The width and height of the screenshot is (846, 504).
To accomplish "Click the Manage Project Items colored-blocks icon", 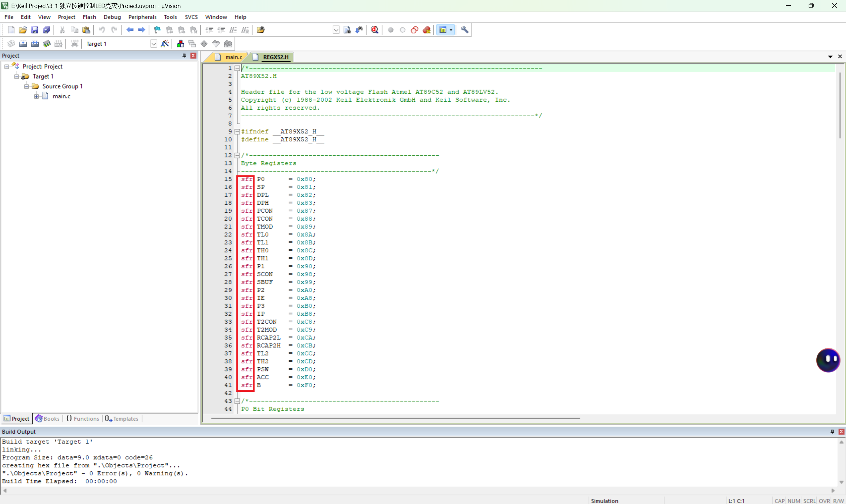I will pos(181,44).
